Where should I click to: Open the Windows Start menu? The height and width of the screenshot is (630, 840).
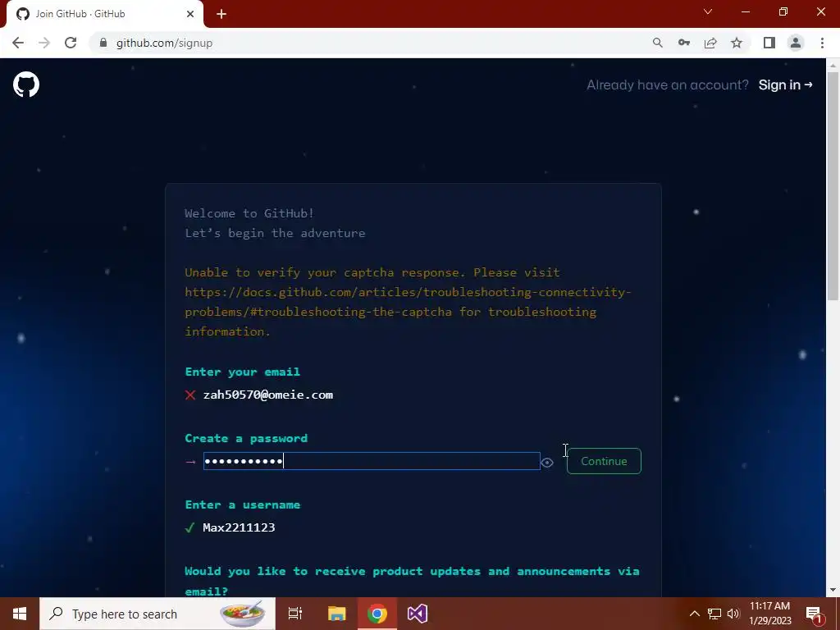20,614
